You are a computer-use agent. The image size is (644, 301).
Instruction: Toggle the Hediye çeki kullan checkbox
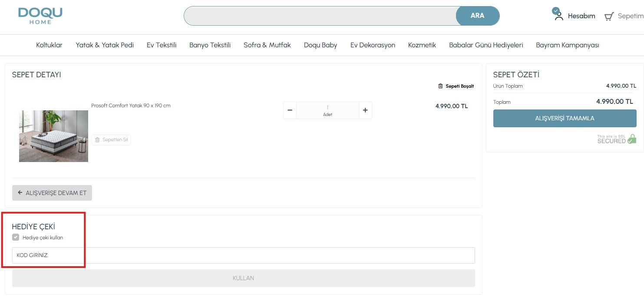coord(16,237)
